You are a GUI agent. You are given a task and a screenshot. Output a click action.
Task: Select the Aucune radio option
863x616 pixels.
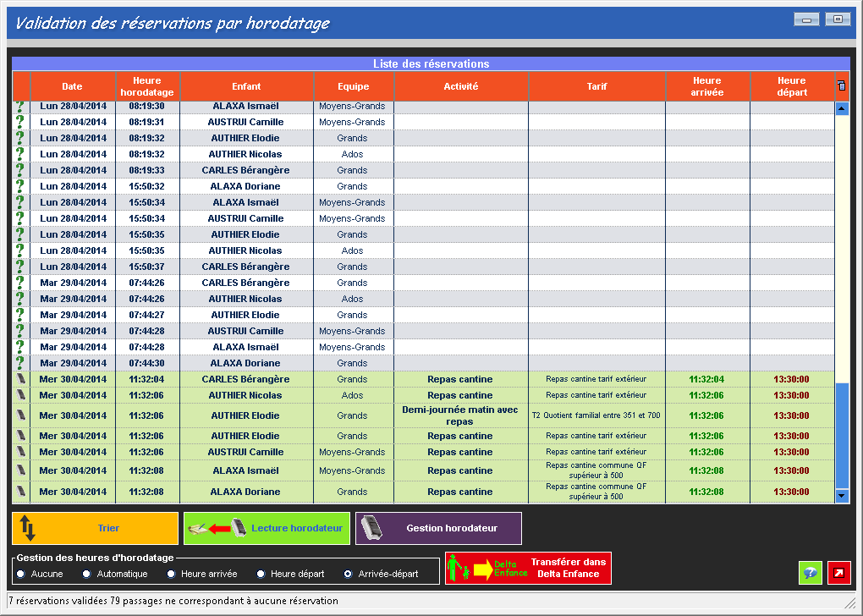(x=20, y=574)
